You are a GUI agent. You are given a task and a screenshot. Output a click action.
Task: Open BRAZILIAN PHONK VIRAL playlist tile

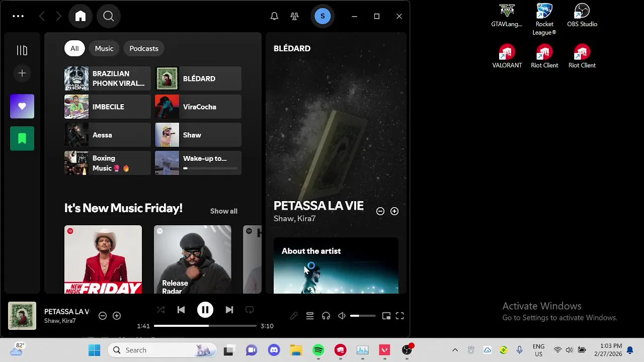coord(108,78)
